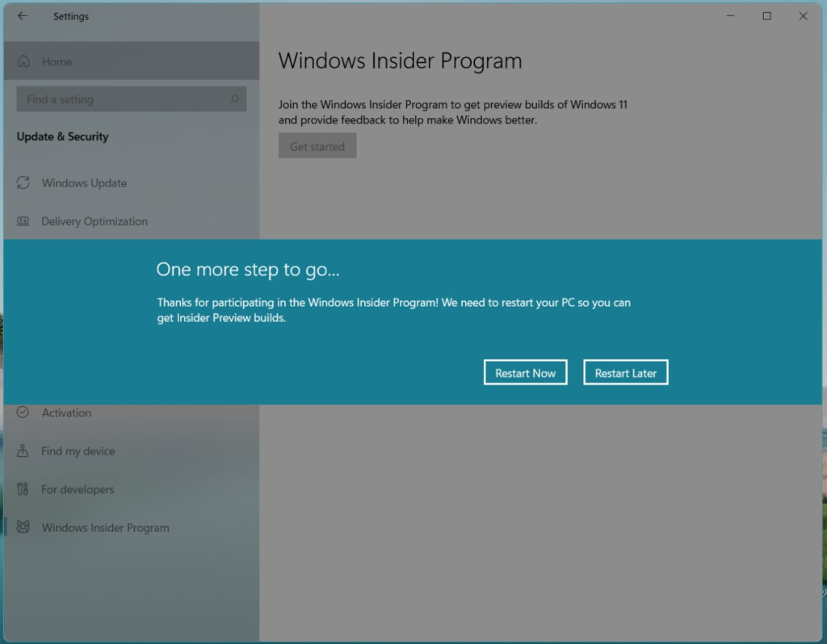Open the Home label in the sidebar
827x644 pixels.
coord(57,61)
